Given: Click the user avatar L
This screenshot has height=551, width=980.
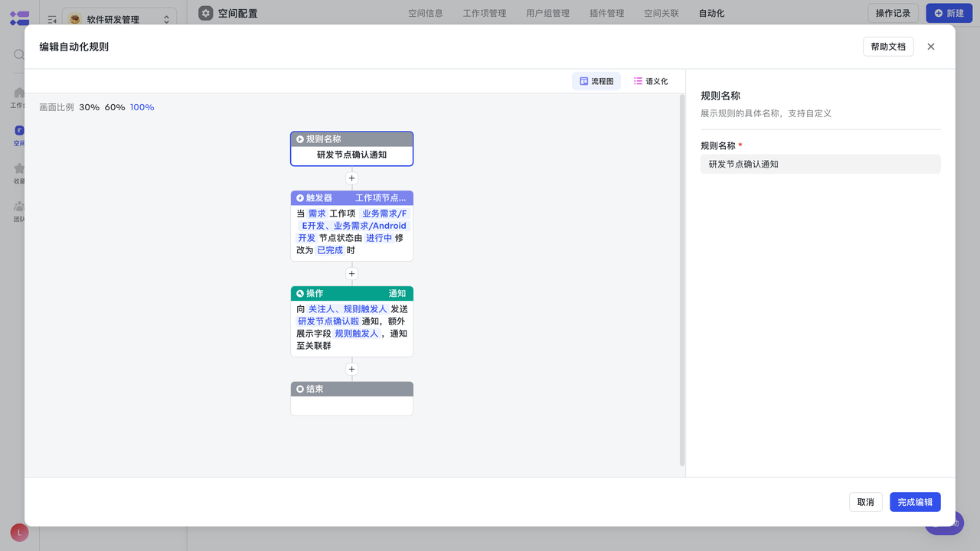Looking at the screenshot, I should click(19, 533).
